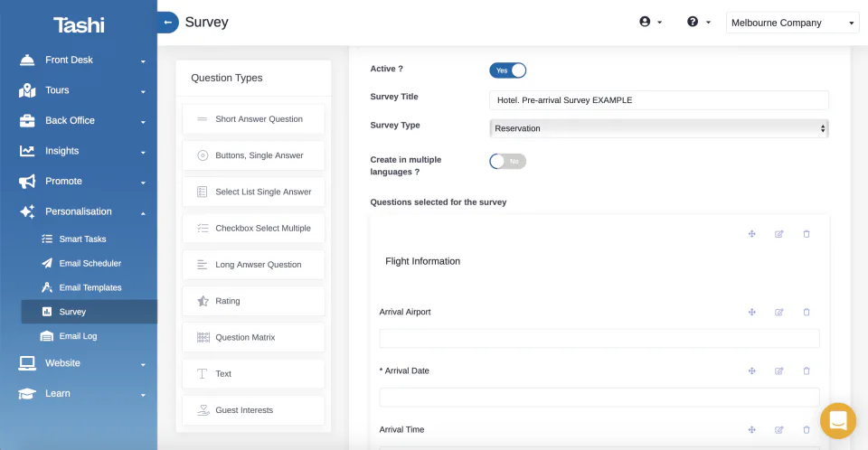Click the Tashi logo
Image resolution: width=868 pixels, height=450 pixels.
79,25
